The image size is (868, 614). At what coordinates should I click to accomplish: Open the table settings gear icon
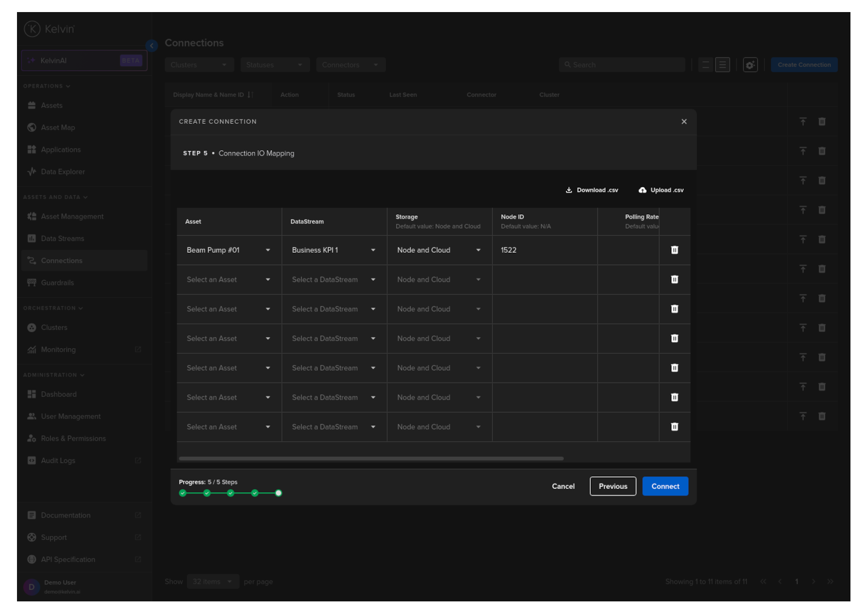point(750,65)
